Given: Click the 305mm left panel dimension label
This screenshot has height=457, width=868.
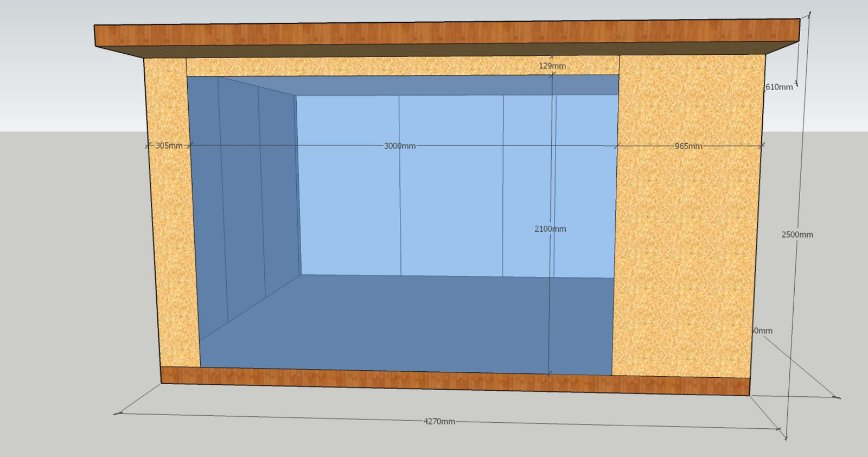Looking at the screenshot, I should click(x=169, y=145).
